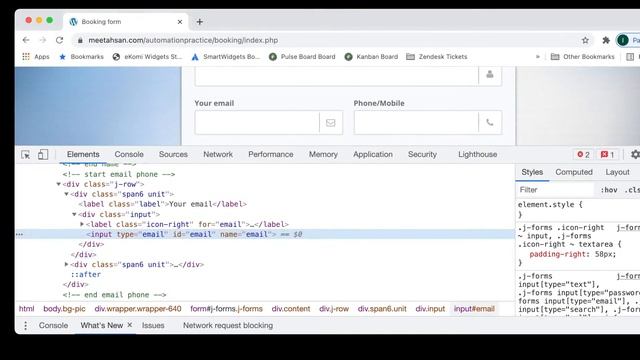
Task: Click the envelope icon in email field
Action: (331, 122)
